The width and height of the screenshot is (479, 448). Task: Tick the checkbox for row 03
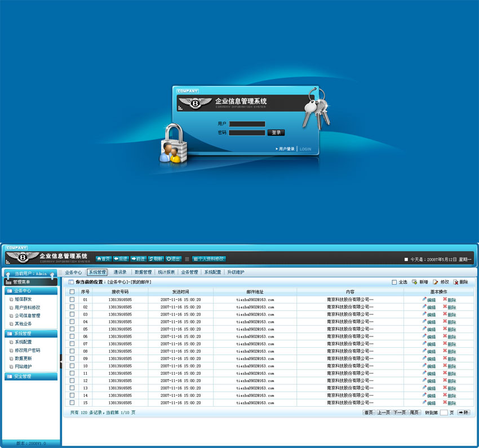tap(72, 314)
